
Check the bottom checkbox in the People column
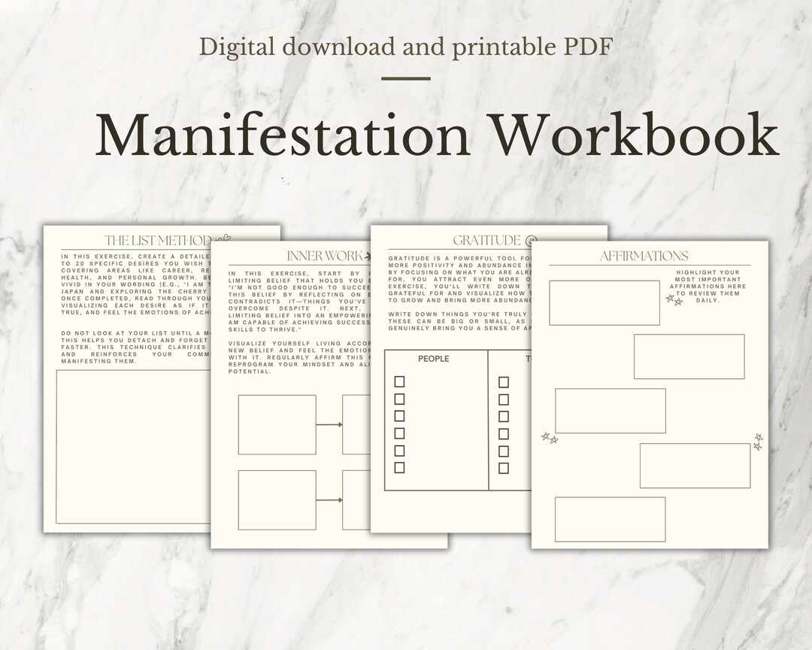tap(398, 468)
